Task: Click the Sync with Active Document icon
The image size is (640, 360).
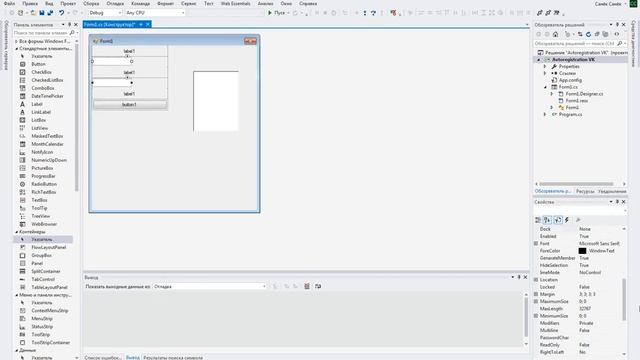Action: [x=580, y=34]
